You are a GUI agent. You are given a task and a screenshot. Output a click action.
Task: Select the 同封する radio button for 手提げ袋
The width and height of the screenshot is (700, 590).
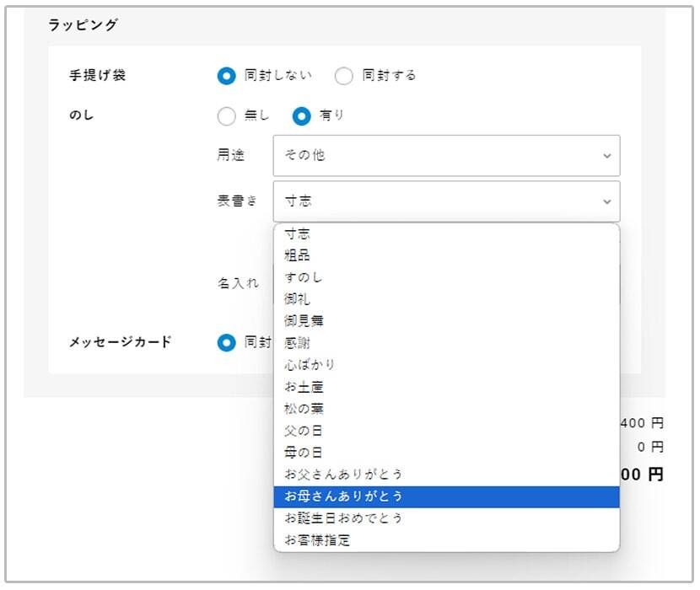344,75
